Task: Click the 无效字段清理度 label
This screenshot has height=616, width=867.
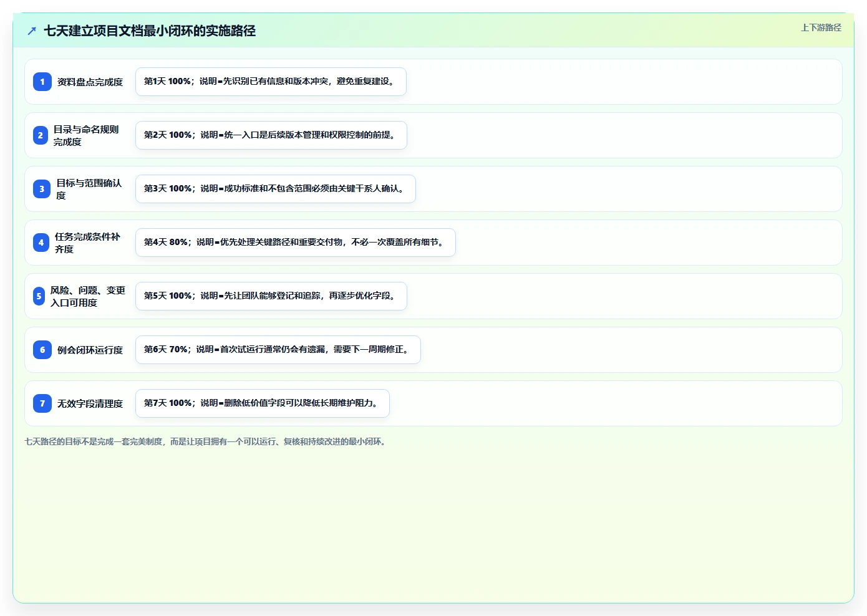Action: [x=90, y=403]
